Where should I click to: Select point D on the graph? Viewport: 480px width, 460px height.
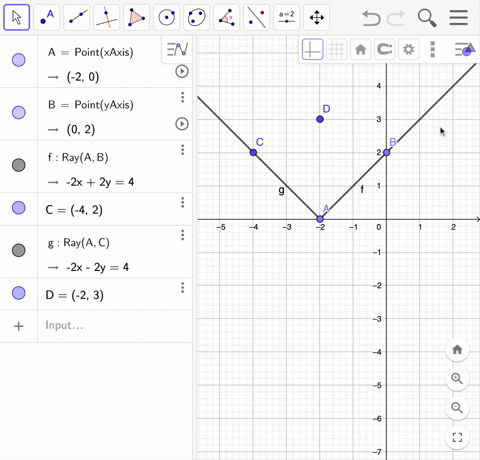tap(320, 119)
